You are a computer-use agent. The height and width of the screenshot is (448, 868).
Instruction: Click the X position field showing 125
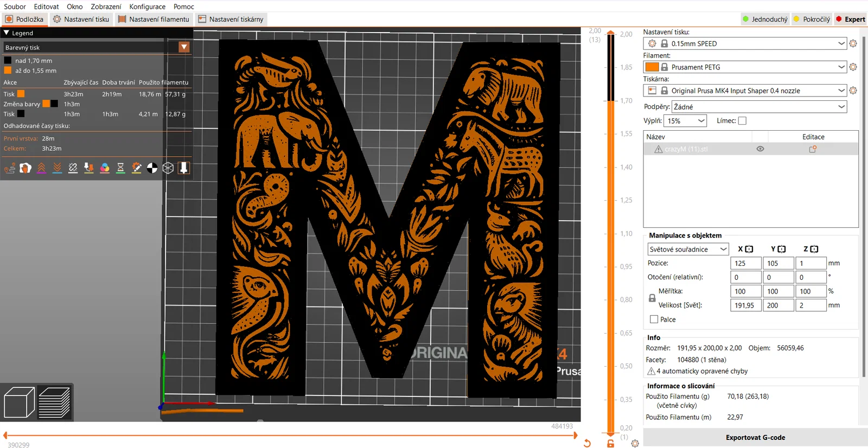pyautogui.click(x=746, y=263)
